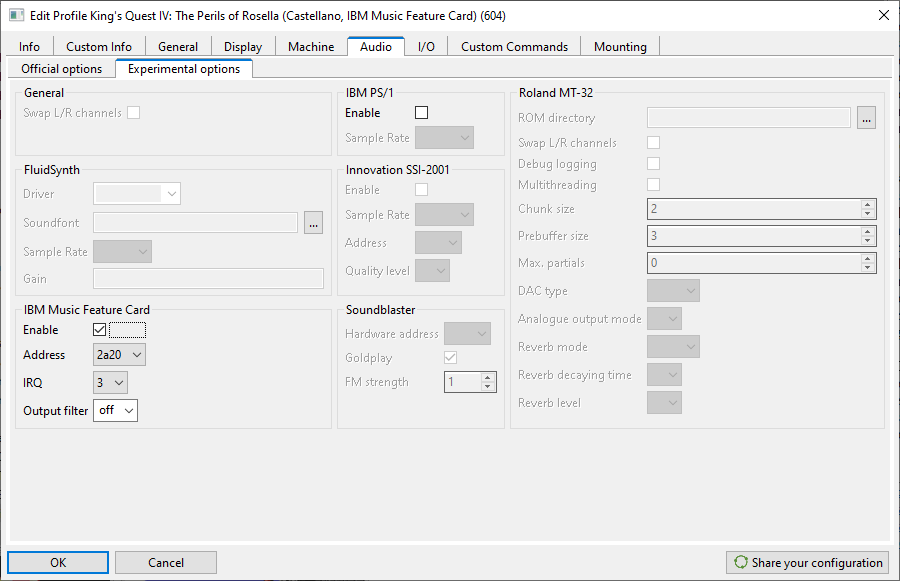
Task: Increase the Chunk size stepper value
Action: tap(867, 204)
